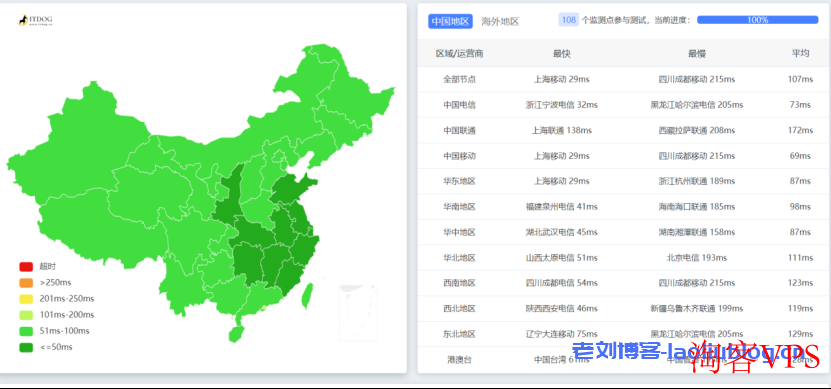This screenshot has height=389, width=831.
Task: Select the 全部节点 row label
Action: pos(459,79)
